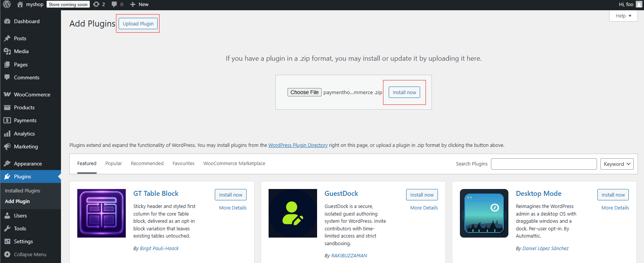Image resolution: width=644 pixels, height=263 pixels.
Task: Open the WooCommerce Marketplace tab
Action: point(234,164)
